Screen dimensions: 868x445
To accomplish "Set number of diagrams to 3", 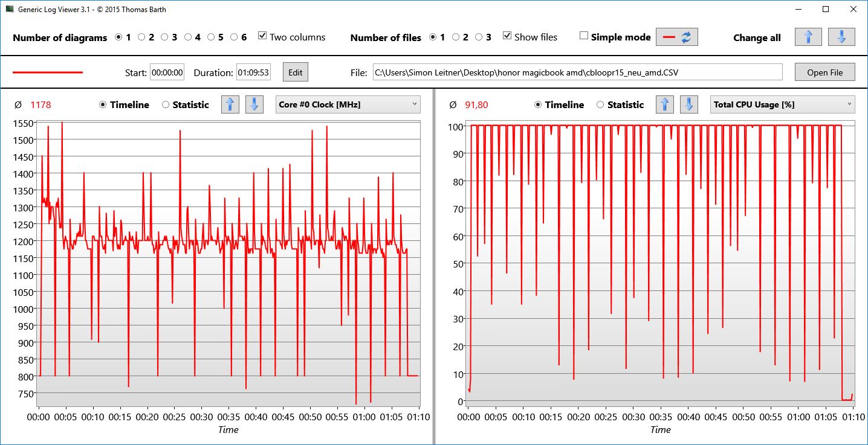I will tap(164, 37).
